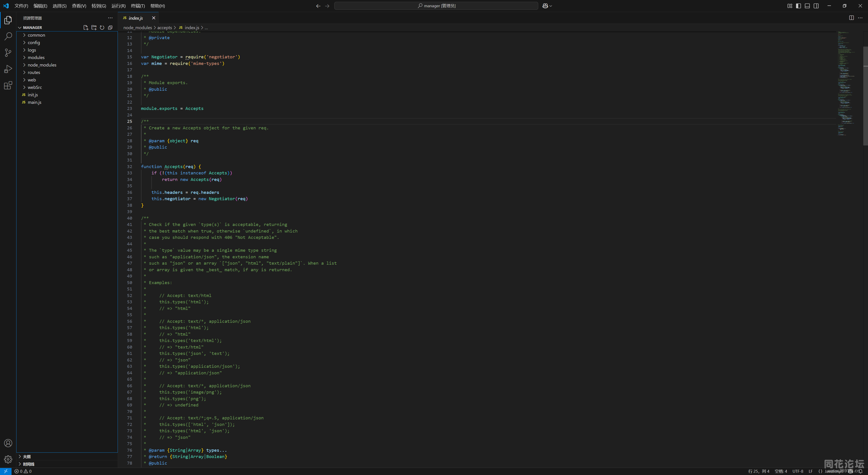This screenshot has width=868, height=475.
Task: Open notifications bell in status bar
Action: pos(861,471)
